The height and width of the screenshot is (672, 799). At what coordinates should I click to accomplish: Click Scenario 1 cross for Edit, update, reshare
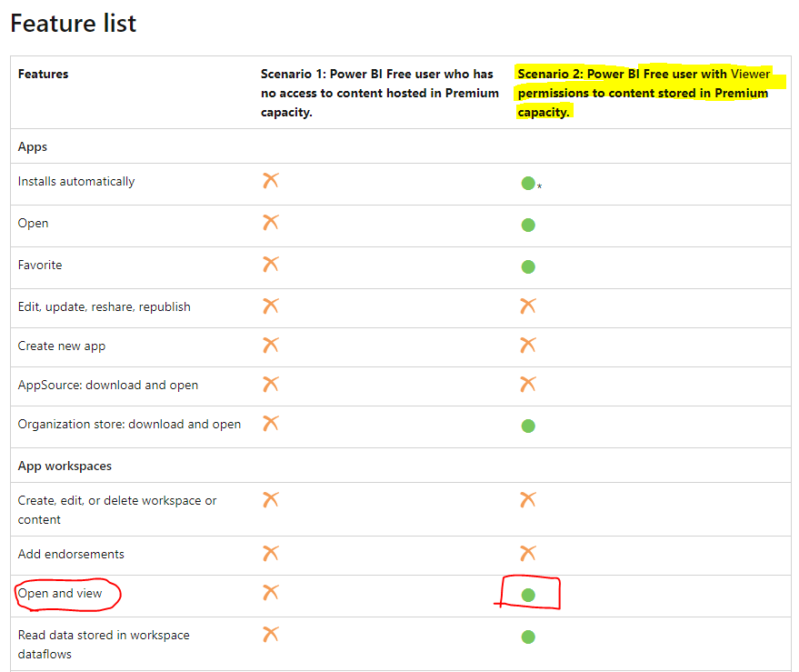(x=271, y=306)
